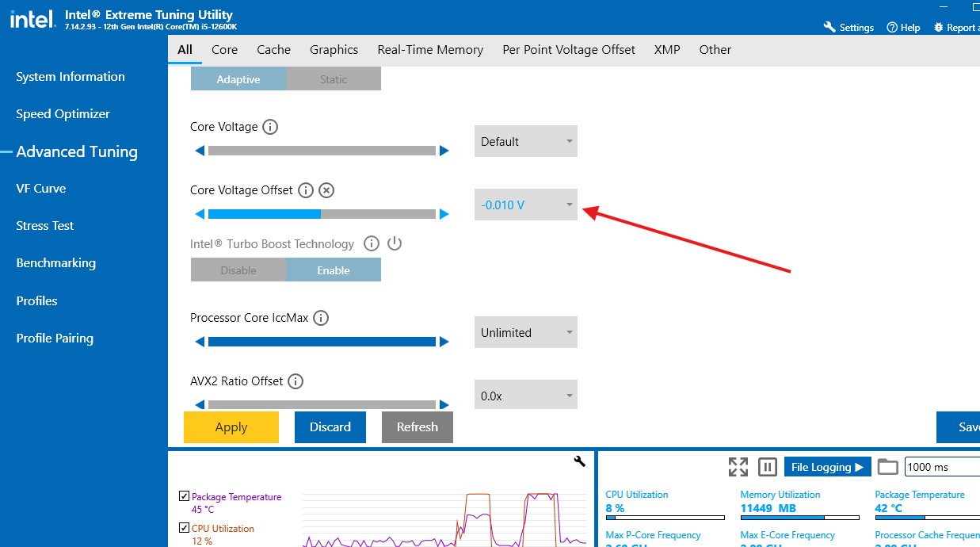980x547 pixels.
Task: Click the Apply button
Action: tap(231, 427)
